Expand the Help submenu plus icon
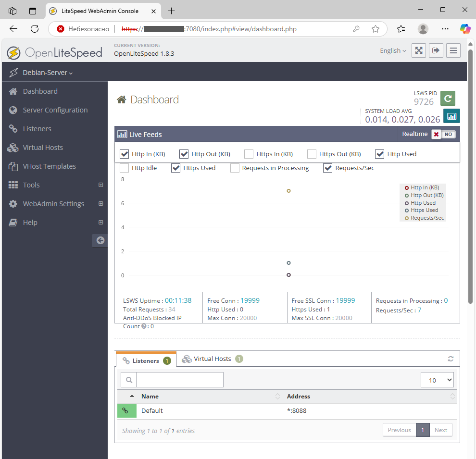The height and width of the screenshot is (459, 476). pyautogui.click(x=101, y=223)
